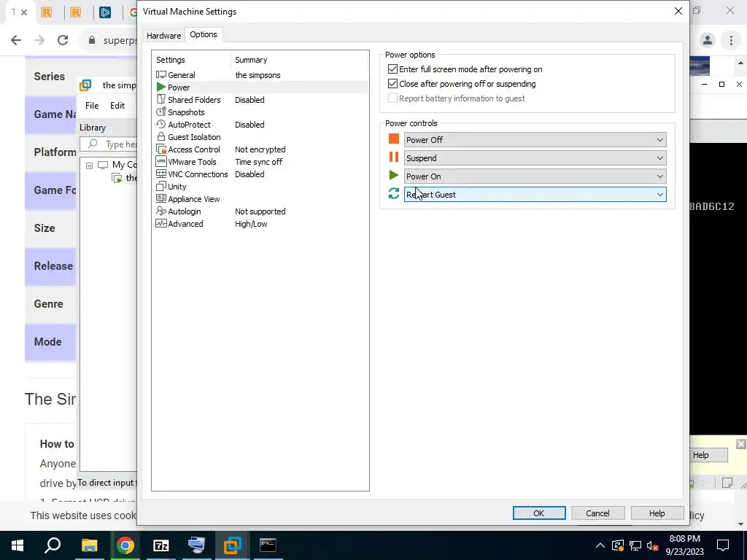Select the Autologin icon
The width and height of the screenshot is (747, 560).
tap(161, 211)
